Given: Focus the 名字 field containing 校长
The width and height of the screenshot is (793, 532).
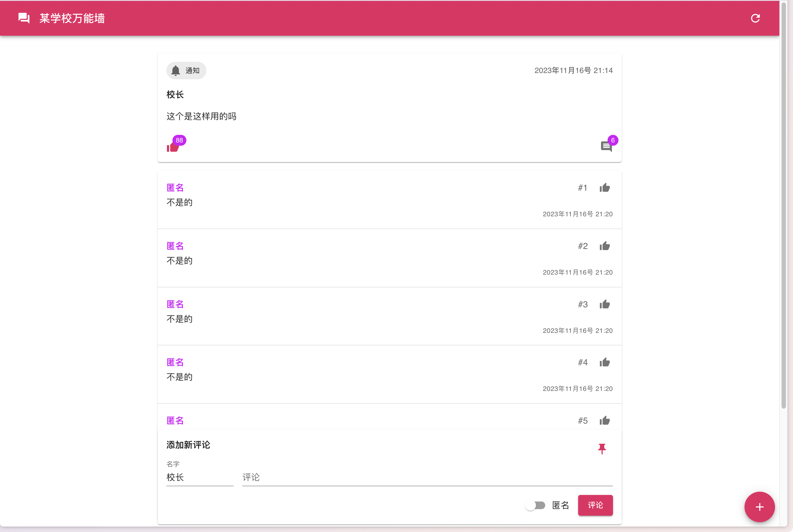Looking at the screenshot, I should click(x=199, y=477).
